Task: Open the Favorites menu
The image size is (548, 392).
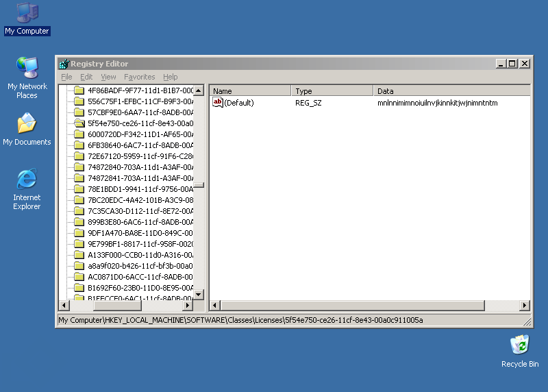Action: click(140, 77)
